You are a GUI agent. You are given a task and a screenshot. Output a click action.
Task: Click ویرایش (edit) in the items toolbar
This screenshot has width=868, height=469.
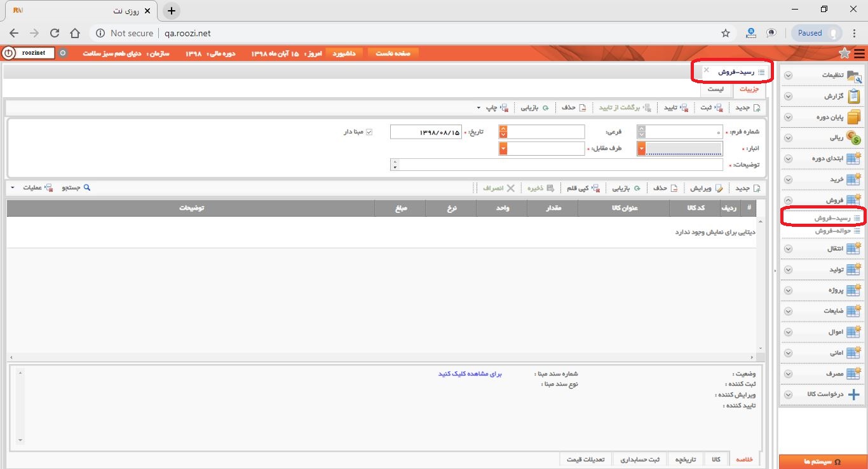pos(707,188)
